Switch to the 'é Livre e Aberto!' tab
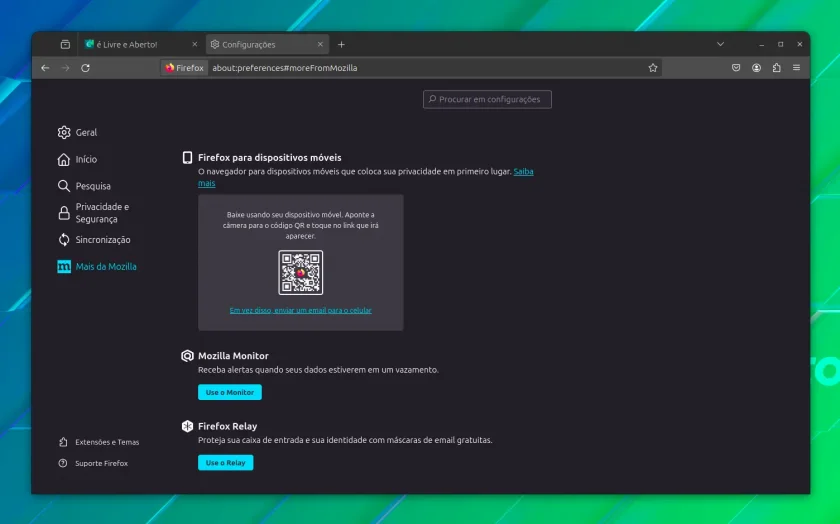Viewport: 840px width, 524px height. [141, 44]
